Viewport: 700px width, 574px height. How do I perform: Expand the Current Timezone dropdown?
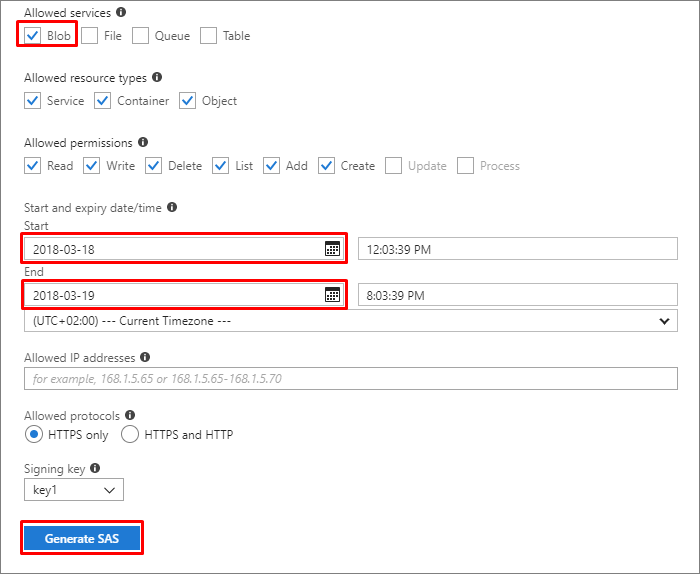[351, 320]
